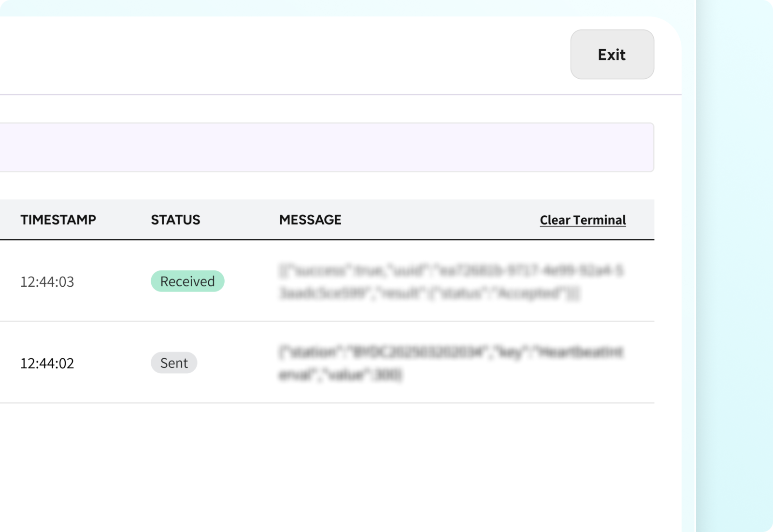This screenshot has width=773, height=532.
Task: Click the green Received status badge
Action: click(x=187, y=281)
